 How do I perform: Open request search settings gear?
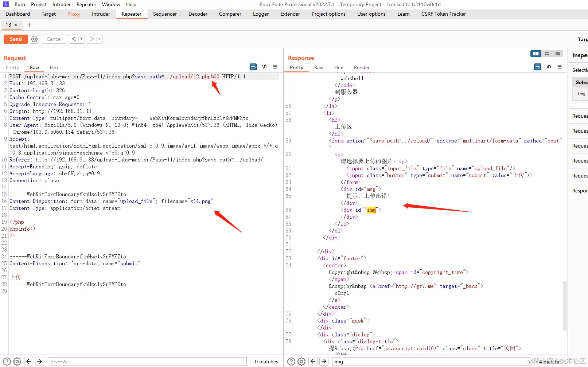tap(17, 362)
